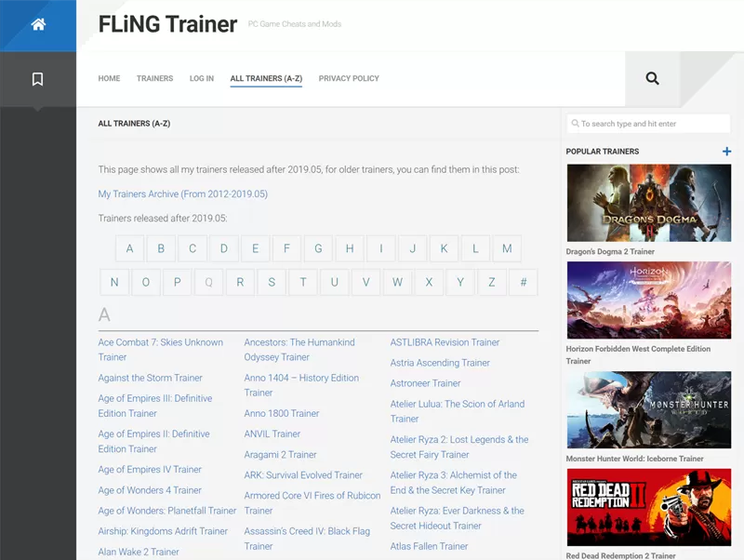Viewport: 744px width, 560px height.
Task: Open the bookmark icon in sidebar
Action: pyautogui.click(x=37, y=79)
